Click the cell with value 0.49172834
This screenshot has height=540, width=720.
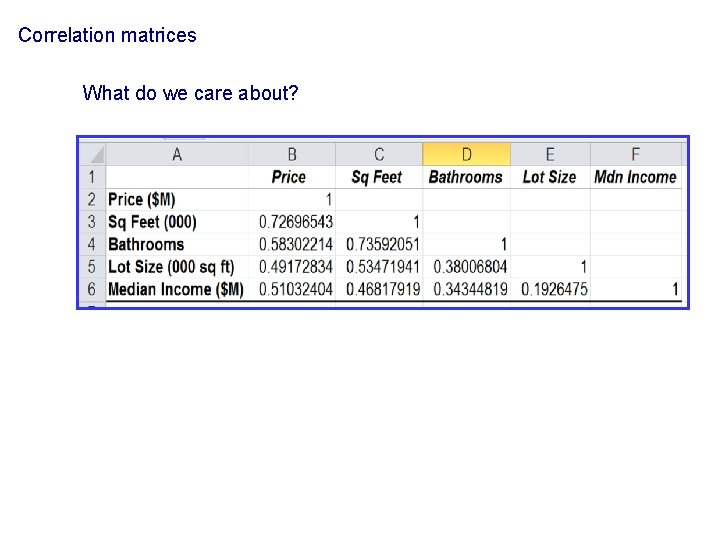click(x=292, y=267)
